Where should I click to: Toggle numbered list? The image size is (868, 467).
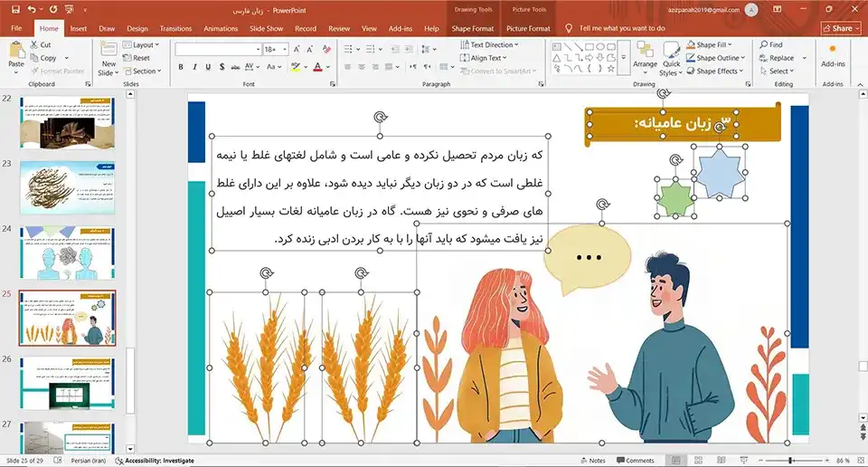(x=371, y=49)
